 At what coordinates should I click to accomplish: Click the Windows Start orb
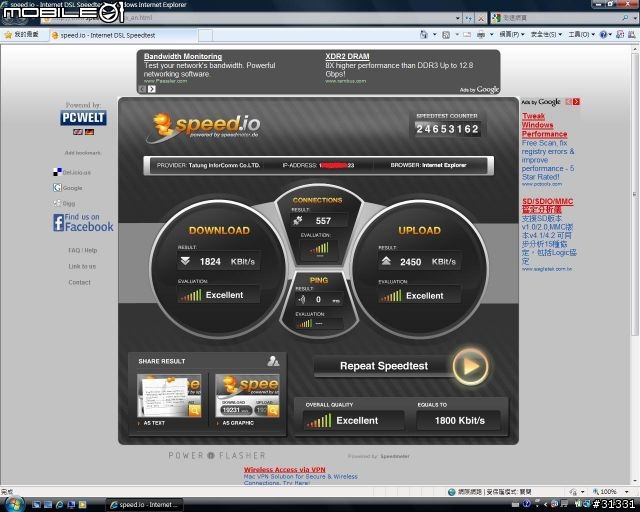click(14, 504)
